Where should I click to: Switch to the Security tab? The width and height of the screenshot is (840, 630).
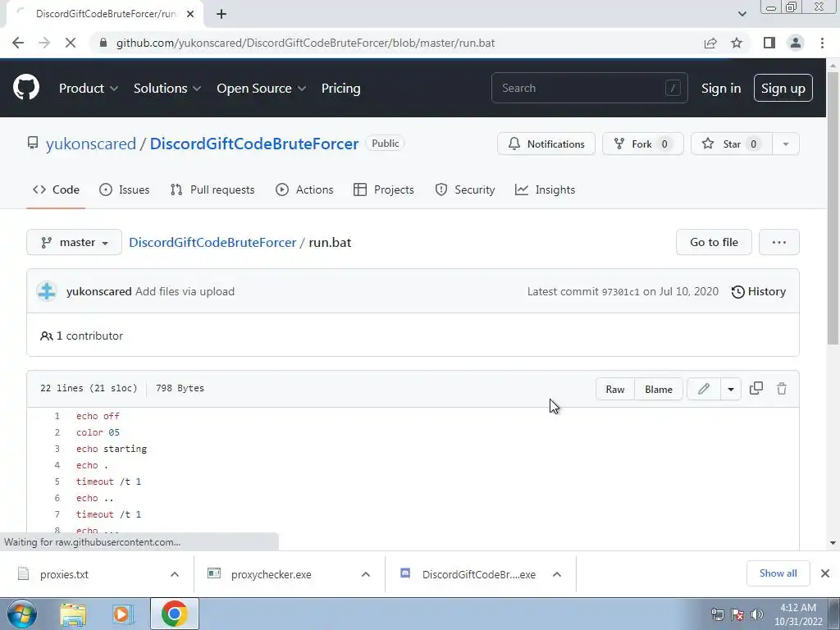tap(464, 189)
